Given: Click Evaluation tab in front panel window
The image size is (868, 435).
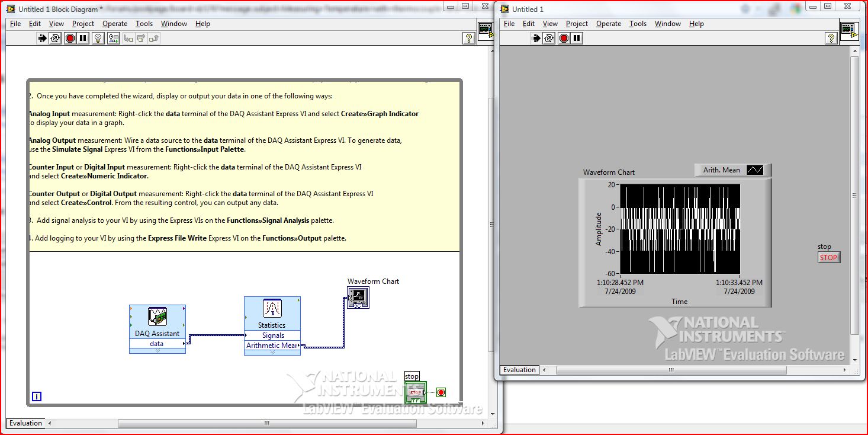Looking at the screenshot, I should click(x=519, y=370).
